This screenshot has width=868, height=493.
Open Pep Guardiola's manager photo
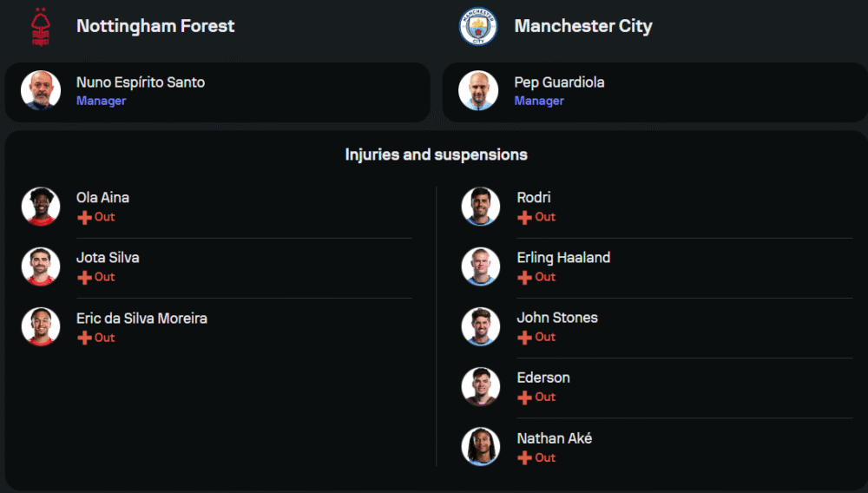tap(478, 90)
